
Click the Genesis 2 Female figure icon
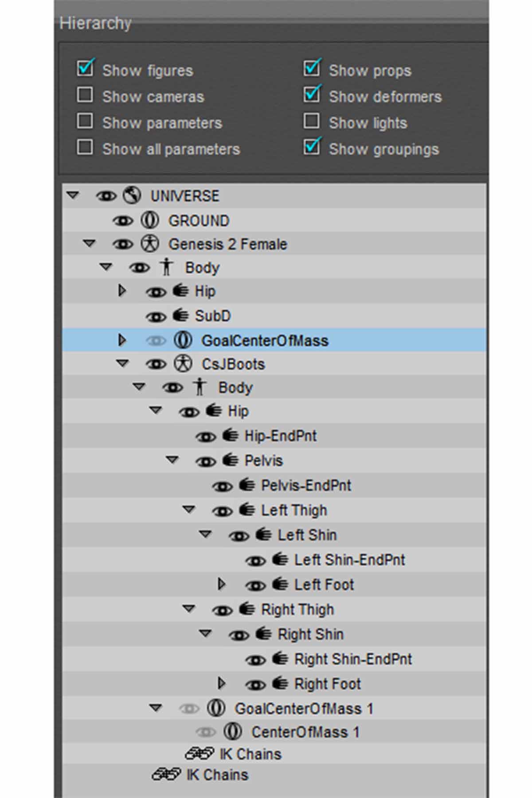click(149, 244)
